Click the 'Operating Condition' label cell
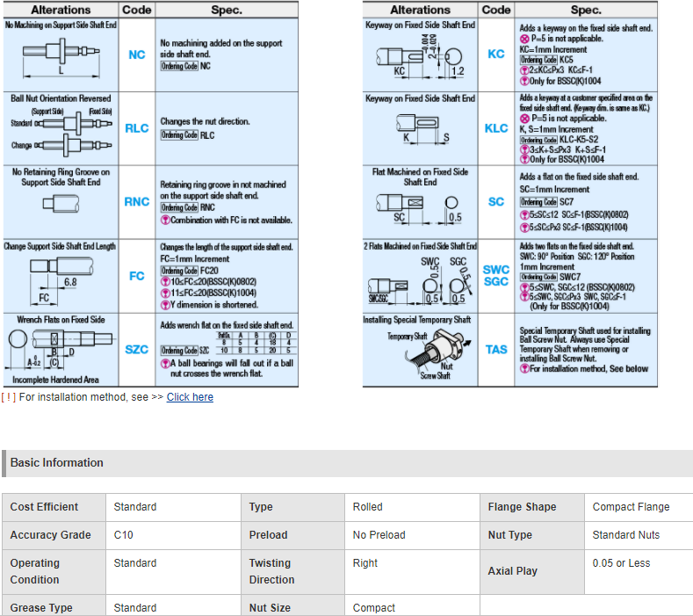This screenshot has width=693, height=616. point(54,571)
